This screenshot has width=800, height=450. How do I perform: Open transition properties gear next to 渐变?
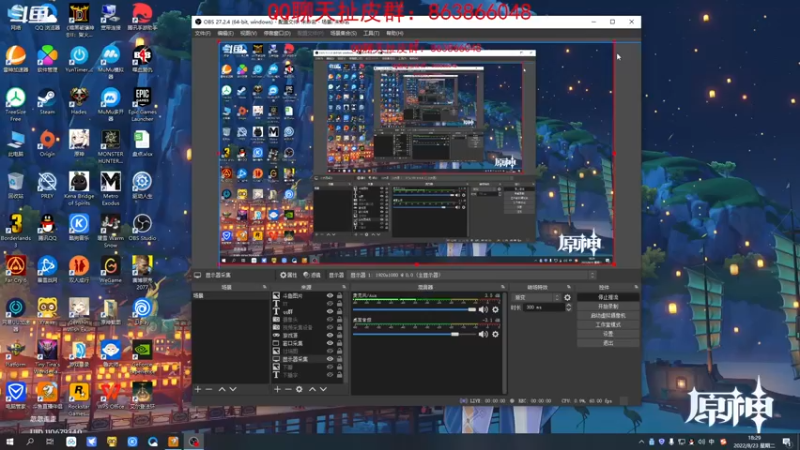coord(567,297)
